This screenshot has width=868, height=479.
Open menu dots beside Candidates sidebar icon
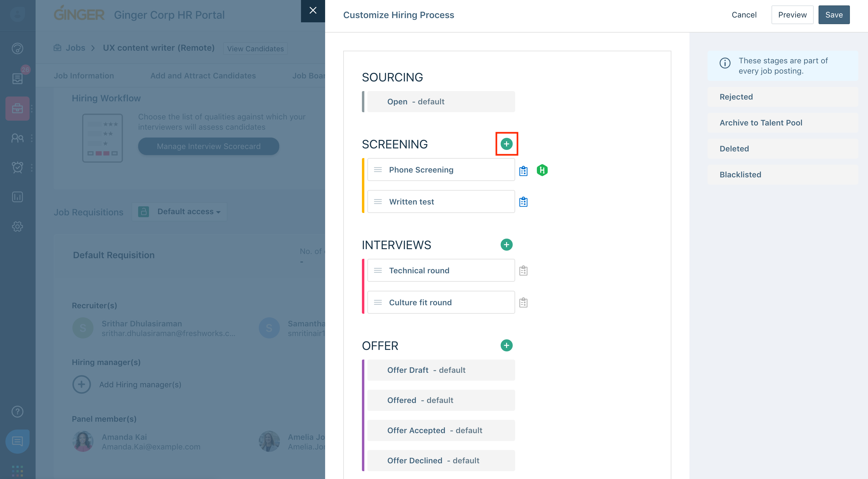pos(32,138)
